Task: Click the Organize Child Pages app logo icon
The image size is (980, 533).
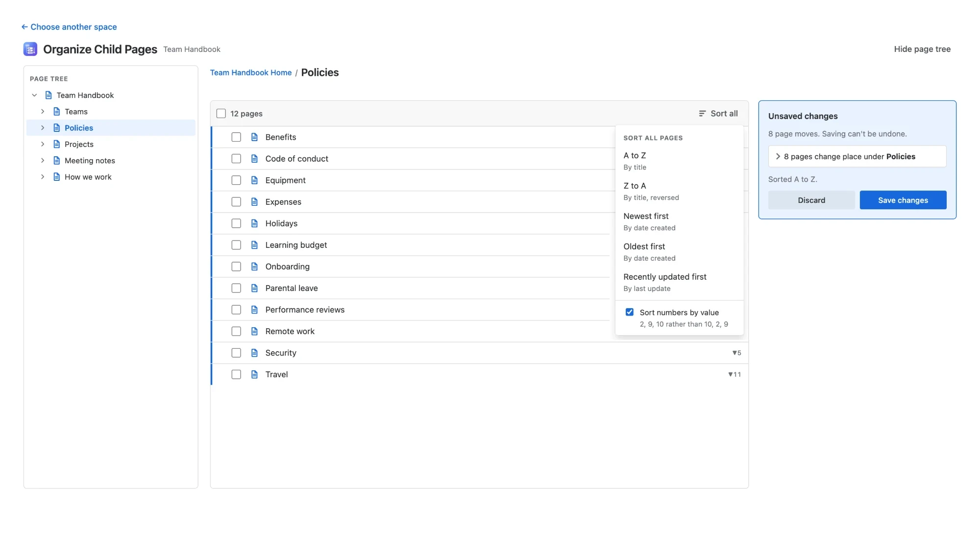Action: (30, 49)
